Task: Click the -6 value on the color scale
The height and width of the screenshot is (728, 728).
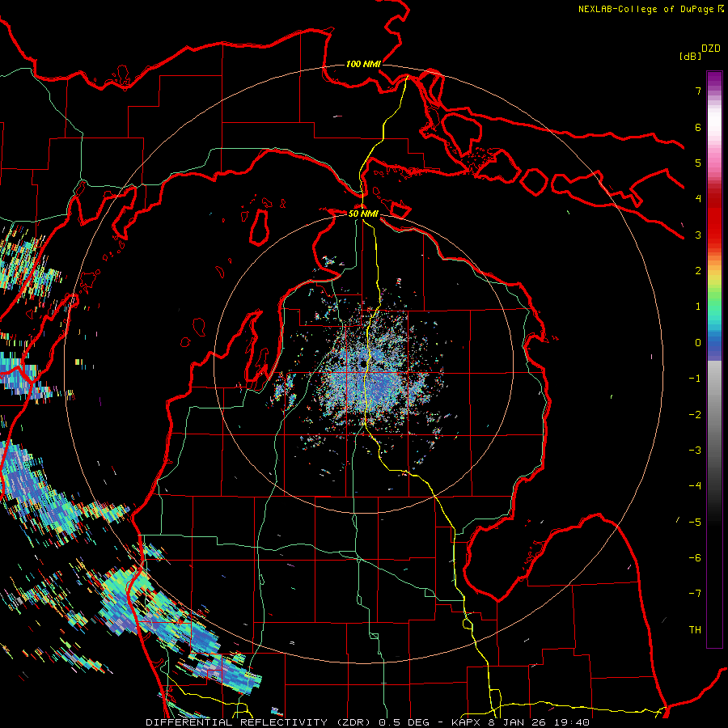Action: (x=695, y=557)
